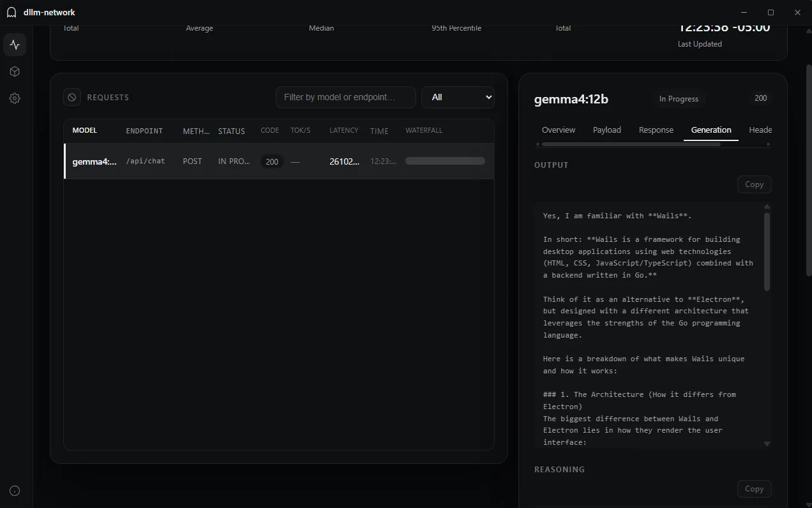The width and height of the screenshot is (812, 508).
Task: Focus the Filter by model or endpoint field
Action: coord(345,97)
